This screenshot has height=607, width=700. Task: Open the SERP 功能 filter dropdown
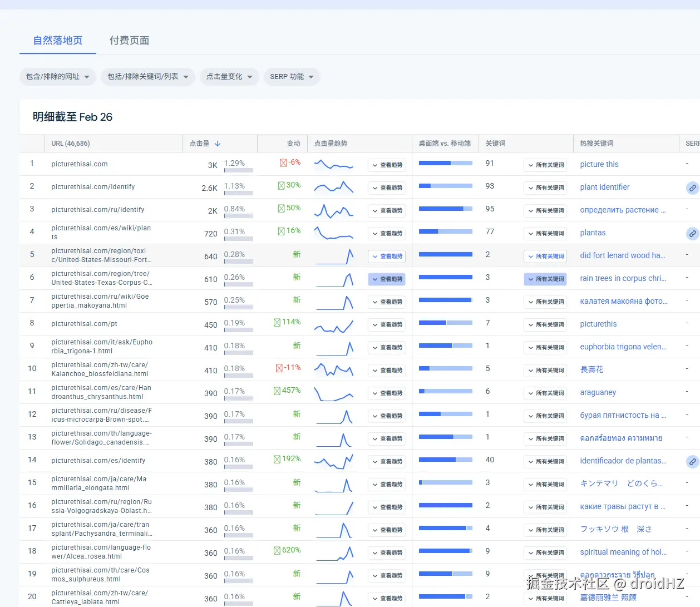292,77
